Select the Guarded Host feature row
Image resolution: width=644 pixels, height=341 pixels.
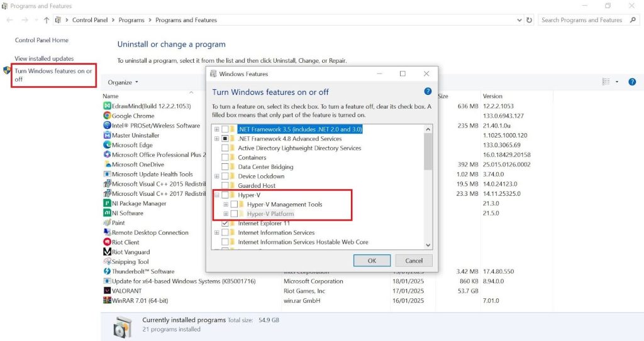pyautogui.click(x=257, y=186)
